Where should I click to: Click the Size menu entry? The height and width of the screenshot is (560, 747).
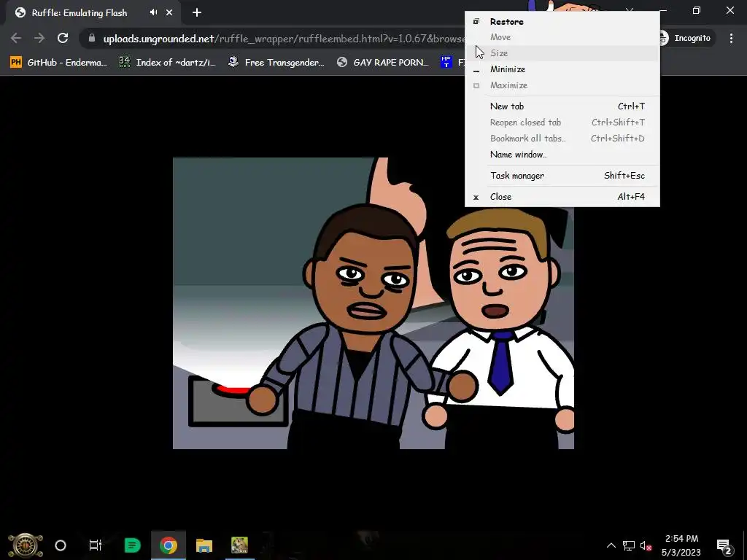point(562,52)
